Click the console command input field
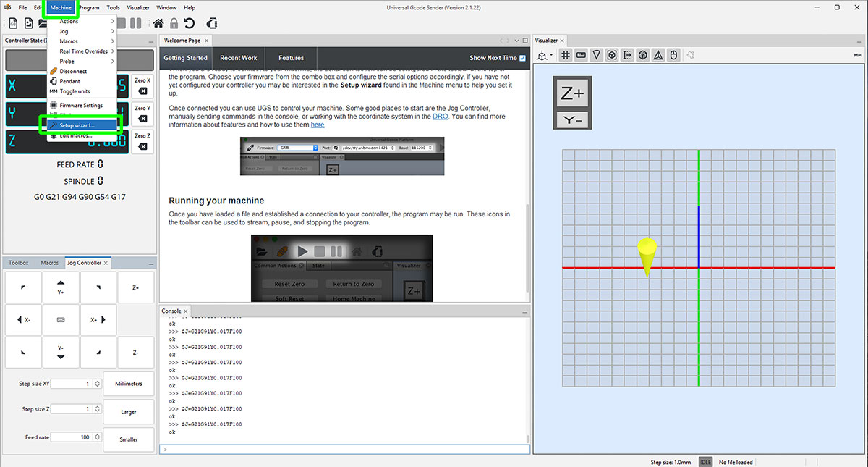868x467 pixels. pyautogui.click(x=344, y=450)
